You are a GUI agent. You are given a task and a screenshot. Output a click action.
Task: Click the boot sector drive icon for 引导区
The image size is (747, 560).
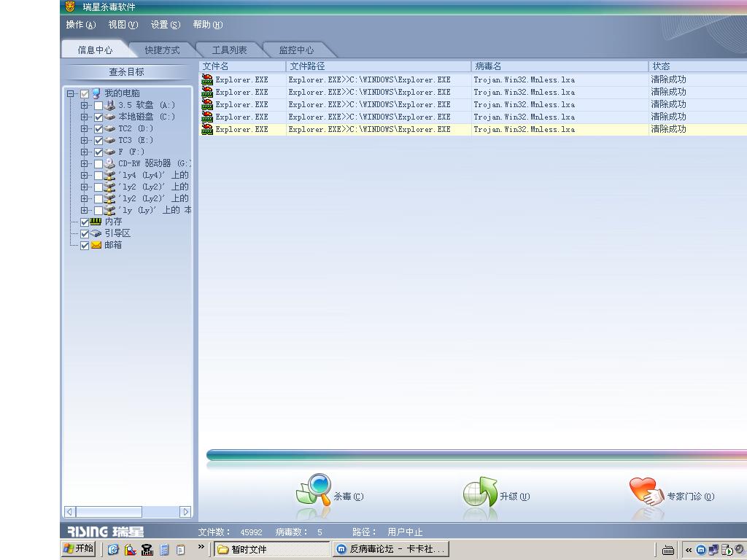pos(96,233)
